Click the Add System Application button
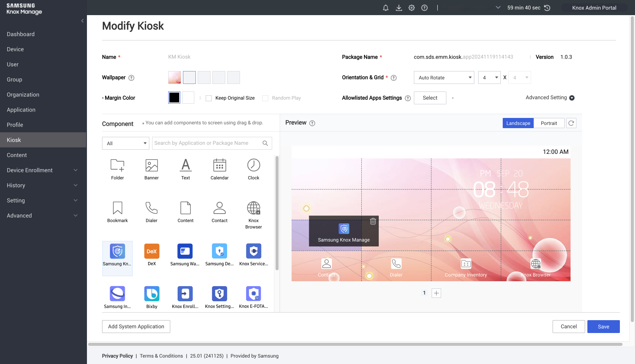Viewport: 635px width, 364px height. point(136,327)
